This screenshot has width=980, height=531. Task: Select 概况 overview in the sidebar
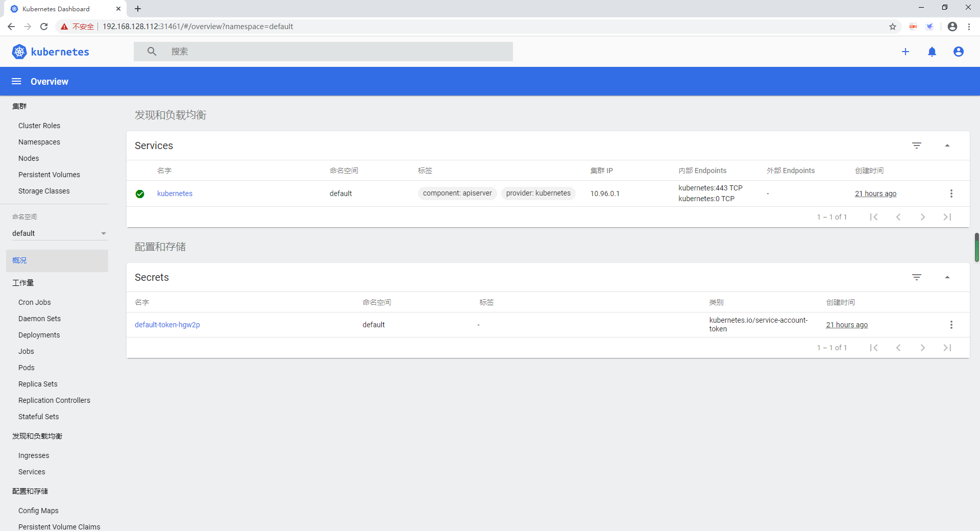click(57, 260)
